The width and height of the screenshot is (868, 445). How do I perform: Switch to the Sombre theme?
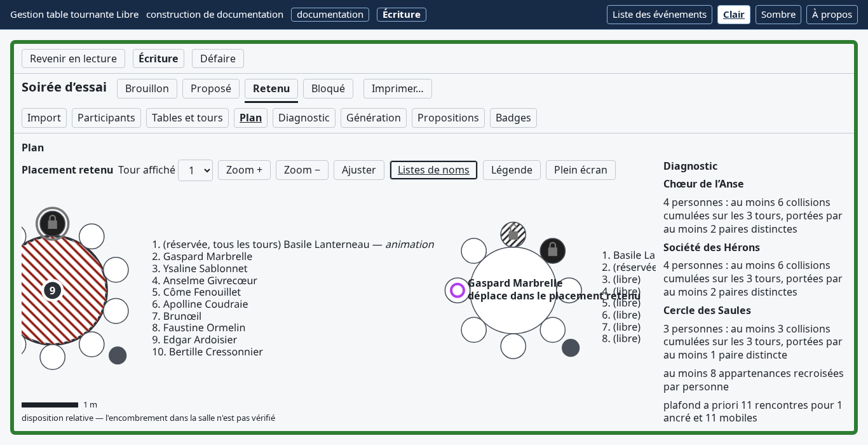(x=778, y=15)
